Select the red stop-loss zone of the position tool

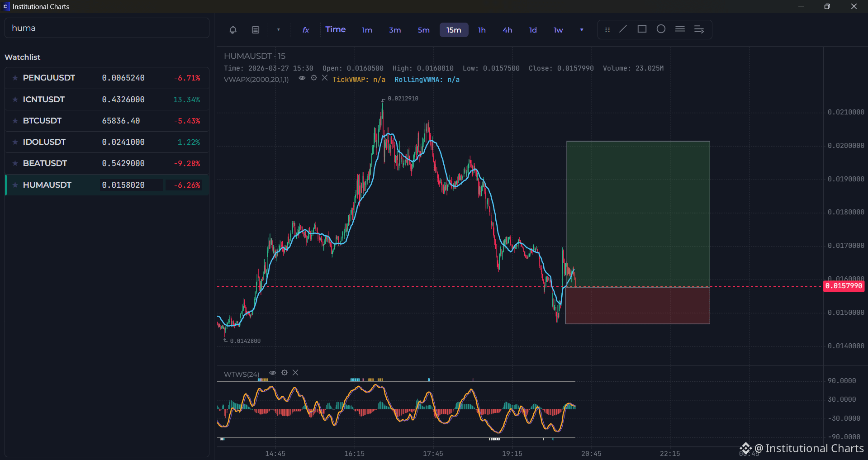point(638,306)
